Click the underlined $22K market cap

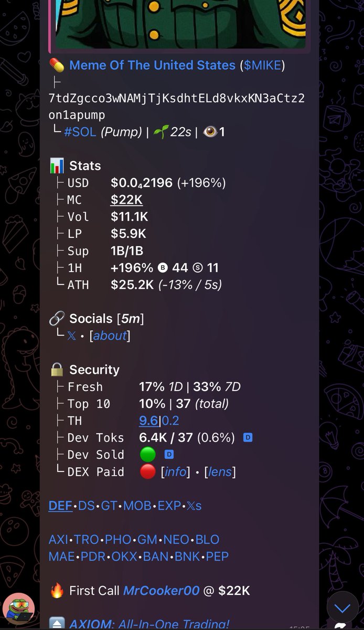coord(126,200)
